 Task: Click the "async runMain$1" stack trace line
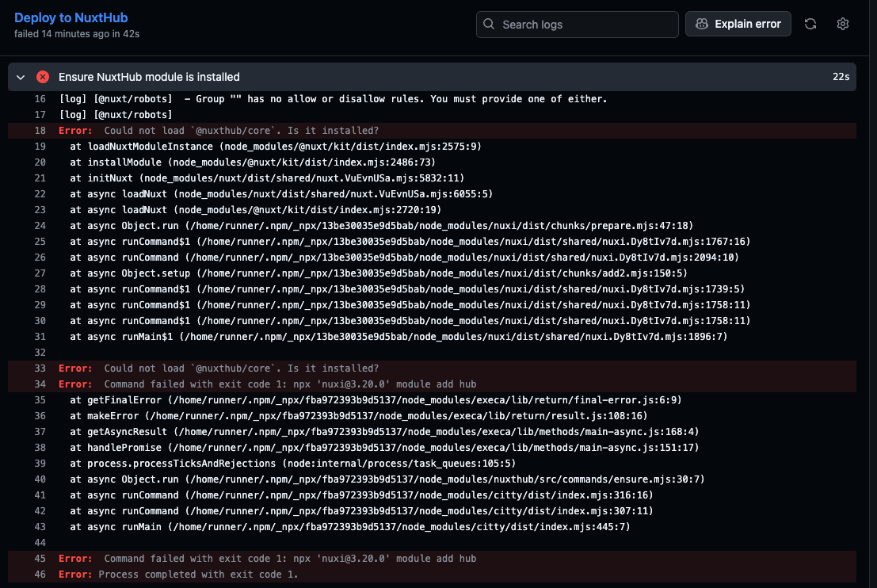(398, 337)
